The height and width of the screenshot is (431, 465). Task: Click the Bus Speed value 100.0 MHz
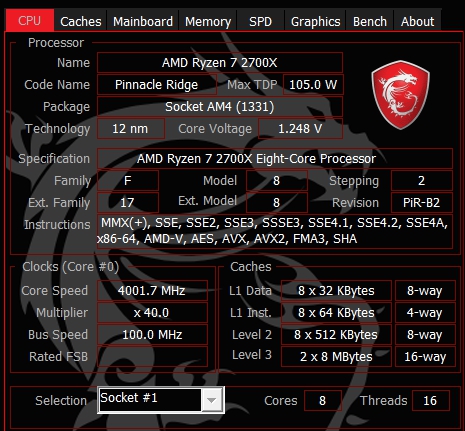pos(152,335)
